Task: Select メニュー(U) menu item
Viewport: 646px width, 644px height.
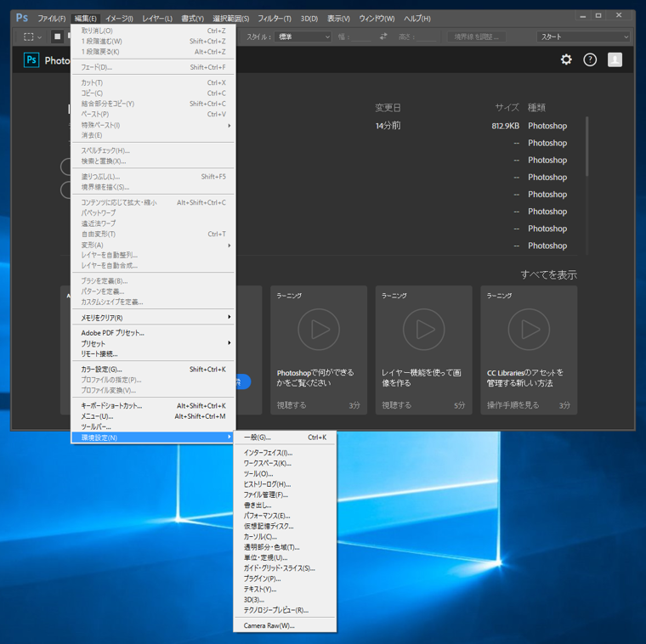Action: (x=153, y=416)
